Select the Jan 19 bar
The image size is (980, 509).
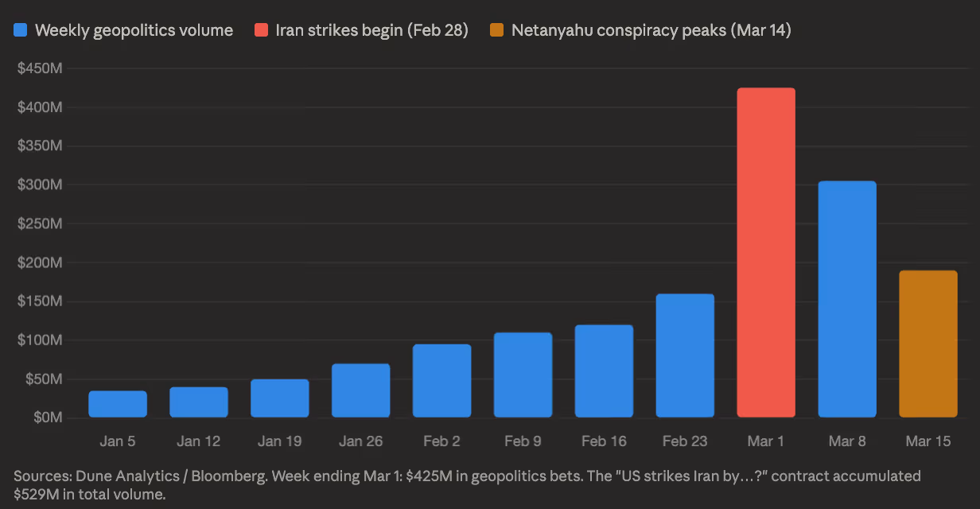(x=279, y=398)
